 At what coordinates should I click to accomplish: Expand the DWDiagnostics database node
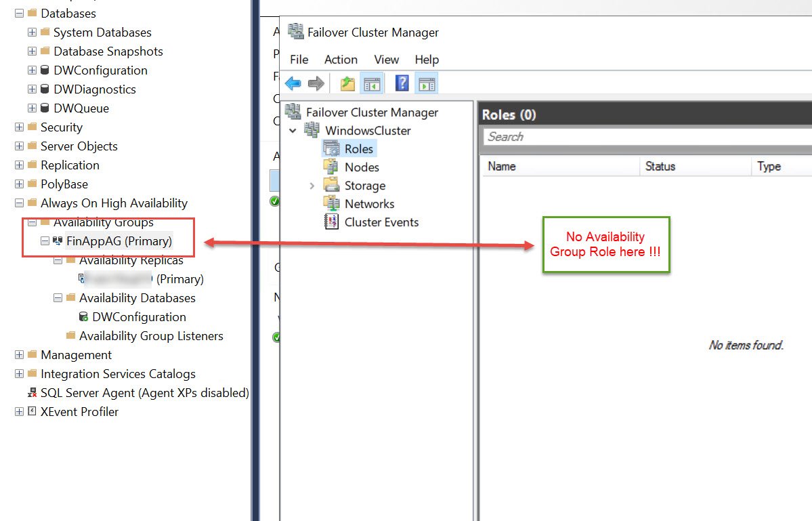[32, 89]
